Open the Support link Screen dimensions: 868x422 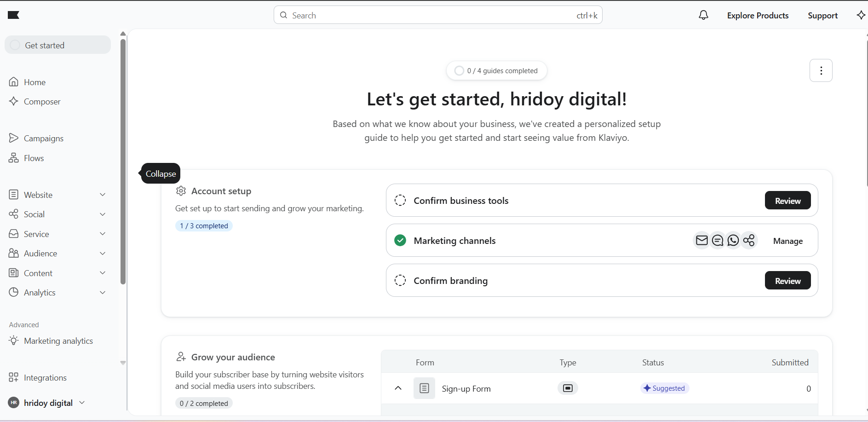click(822, 15)
